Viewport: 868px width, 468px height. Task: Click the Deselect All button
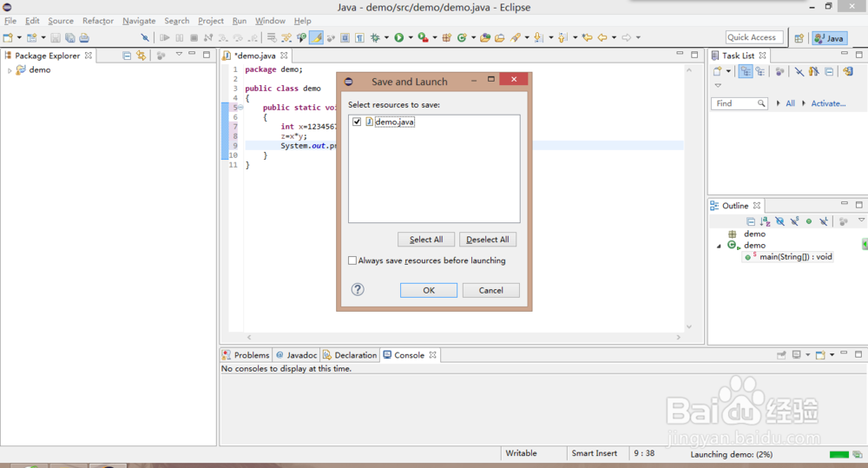[x=488, y=240]
